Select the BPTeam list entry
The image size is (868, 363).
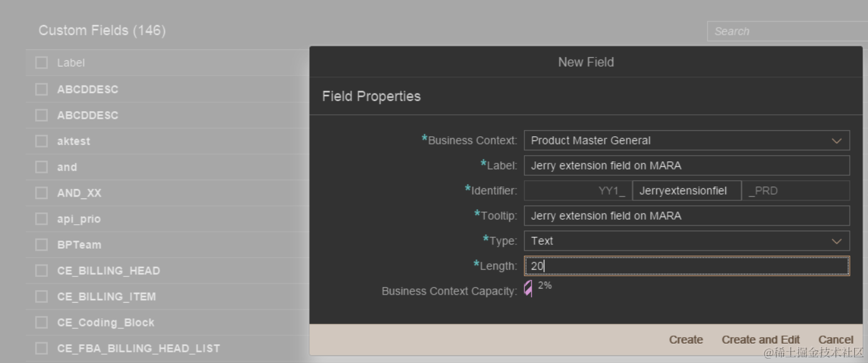(x=79, y=245)
